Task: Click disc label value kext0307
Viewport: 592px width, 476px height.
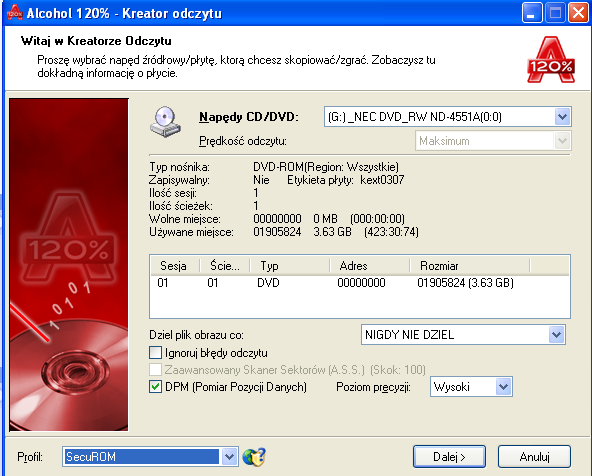Action: 382,180
